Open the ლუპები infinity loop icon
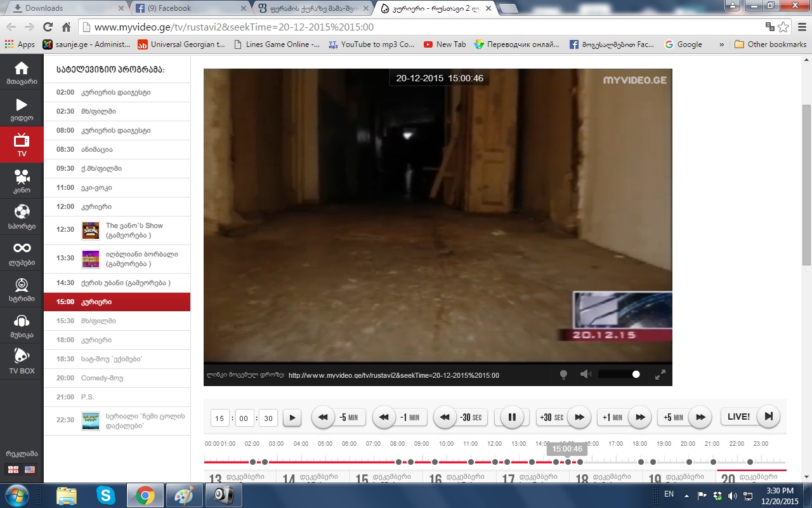 (x=22, y=253)
